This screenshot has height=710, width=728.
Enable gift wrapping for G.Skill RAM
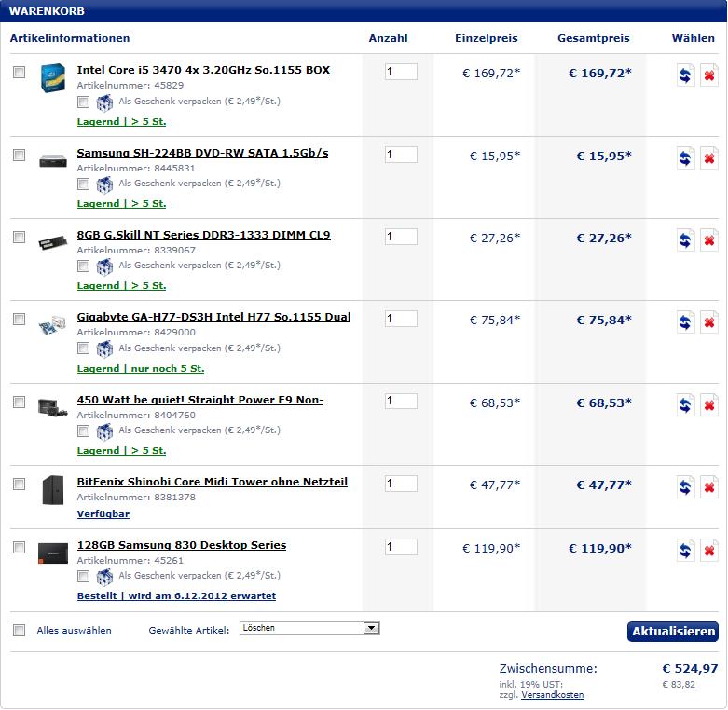[83, 266]
